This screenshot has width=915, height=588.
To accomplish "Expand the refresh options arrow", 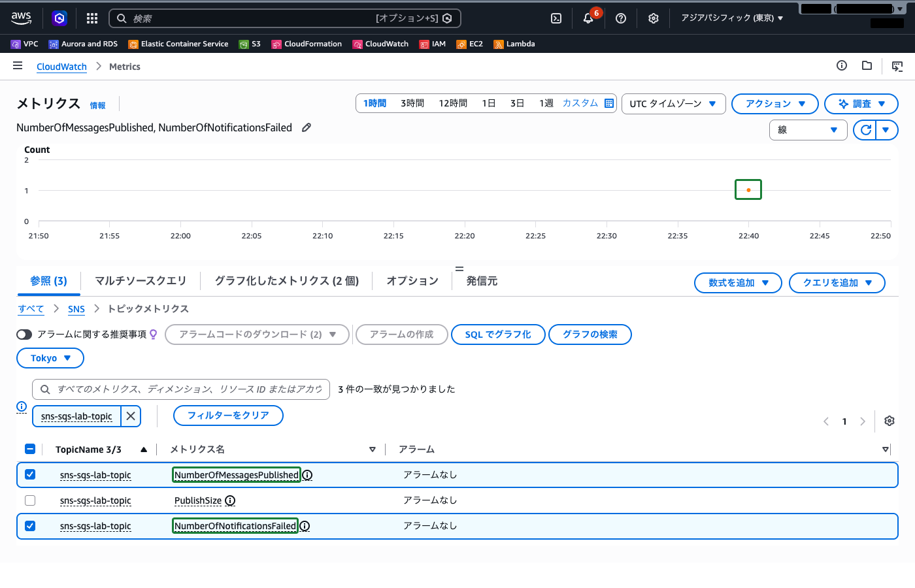I will [886, 130].
